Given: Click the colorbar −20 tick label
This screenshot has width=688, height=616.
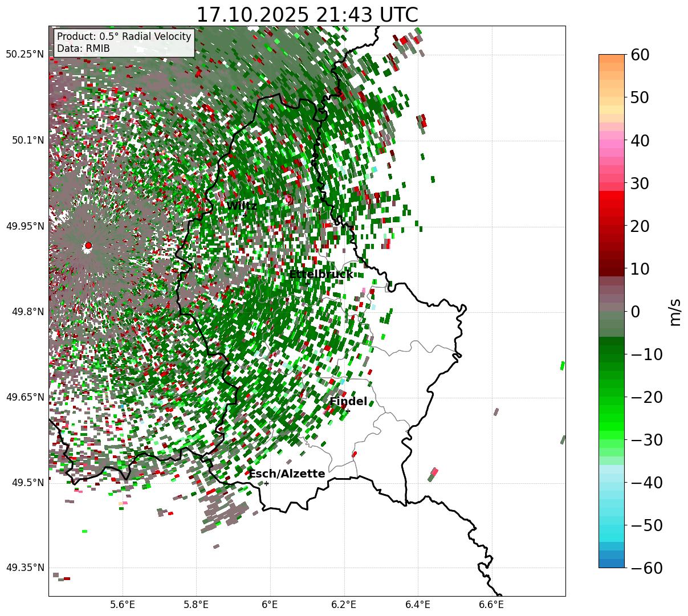Looking at the screenshot, I should click(x=646, y=397).
